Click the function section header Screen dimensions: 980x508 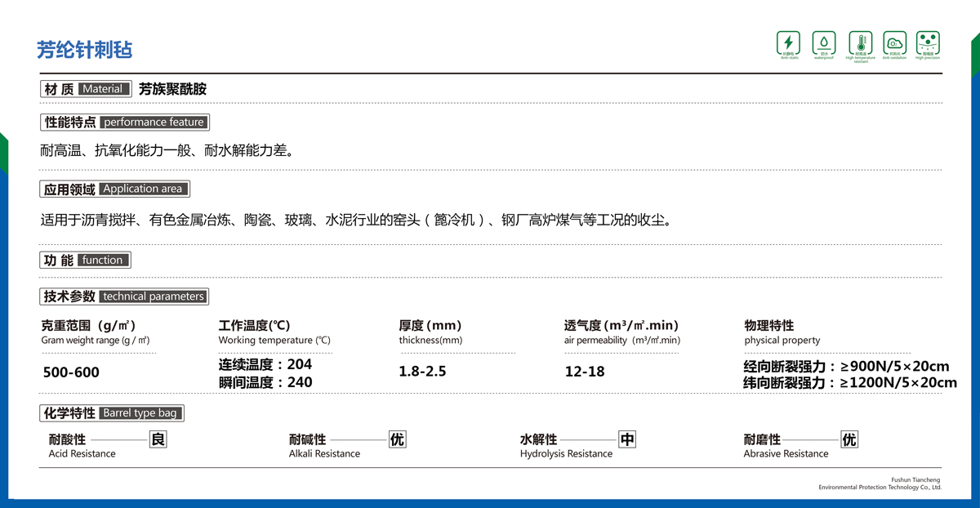86,261
